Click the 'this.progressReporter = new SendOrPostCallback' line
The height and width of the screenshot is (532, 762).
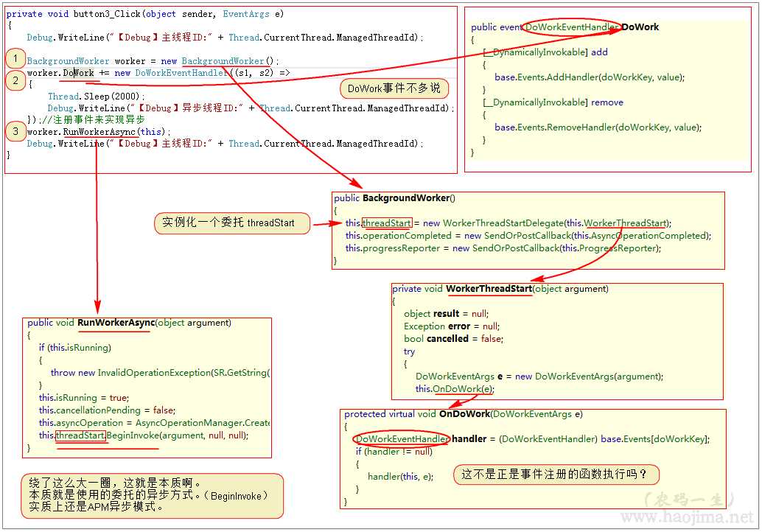point(503,248)
